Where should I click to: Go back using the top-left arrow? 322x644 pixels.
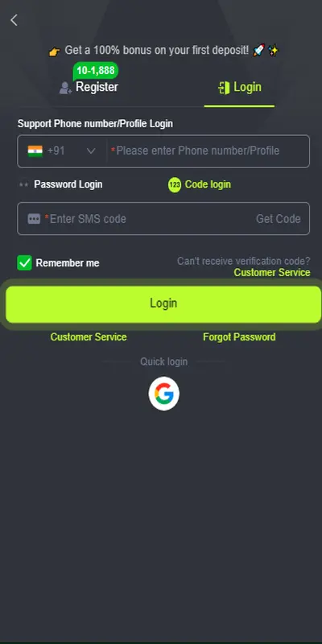pyautogui.click(x=14, y=19)
